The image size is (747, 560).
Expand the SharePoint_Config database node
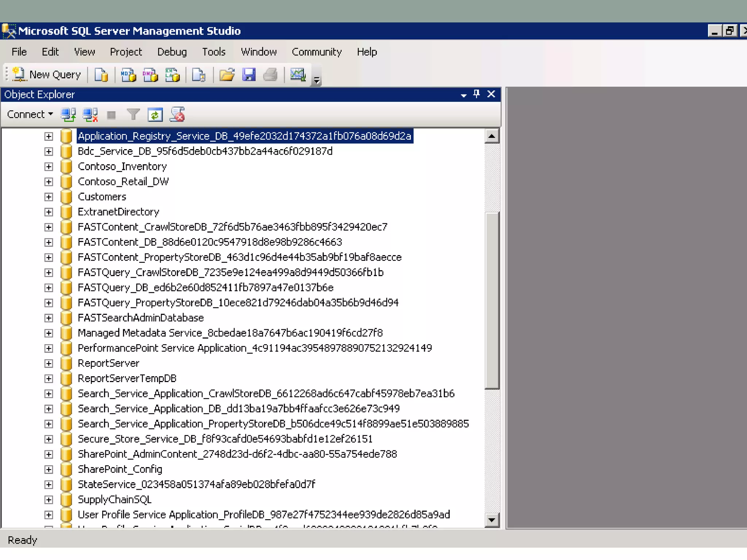(x=49, y=470)
